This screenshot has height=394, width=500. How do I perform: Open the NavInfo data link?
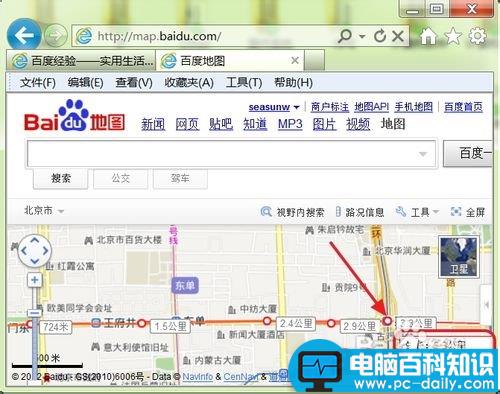click(198, 377)
